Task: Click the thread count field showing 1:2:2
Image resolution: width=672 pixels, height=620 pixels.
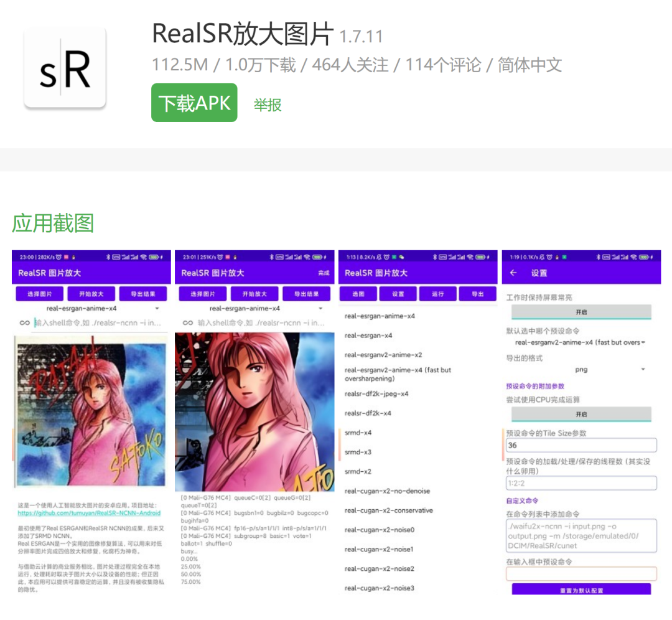Action: pyautogui.click(x=581, y=483)
